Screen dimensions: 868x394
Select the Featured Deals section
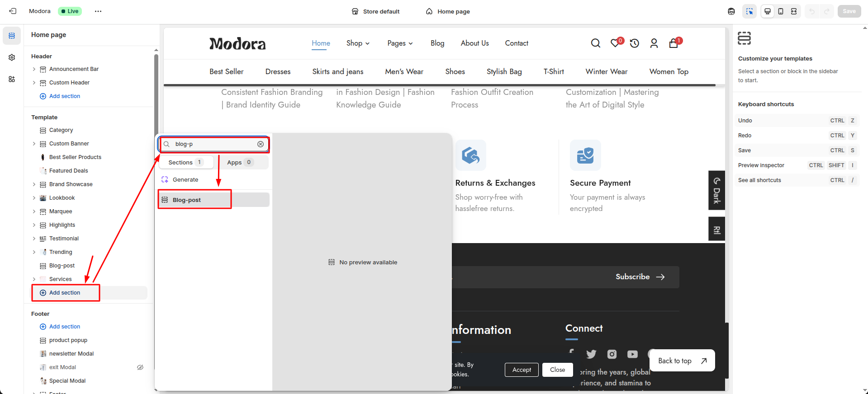point(69,171)
